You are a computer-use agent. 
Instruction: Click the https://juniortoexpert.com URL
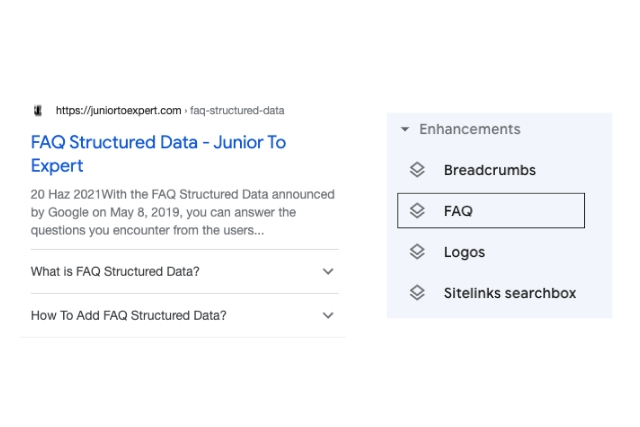[x=118, y=111]
